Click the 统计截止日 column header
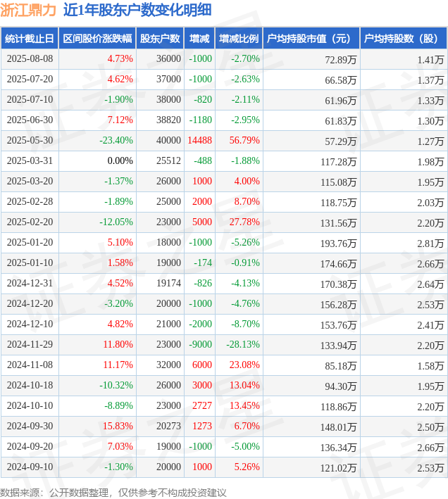 coord(30,39)
